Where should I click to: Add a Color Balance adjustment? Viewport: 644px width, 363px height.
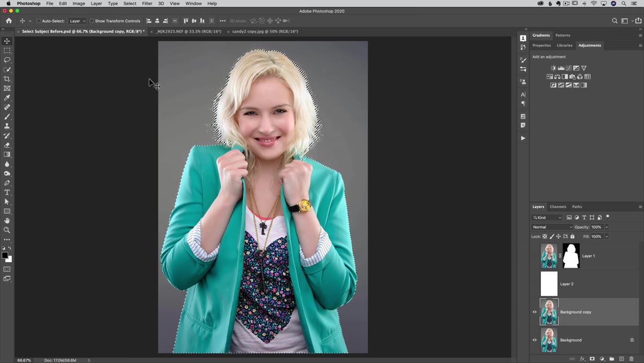[x=557, y=77]
